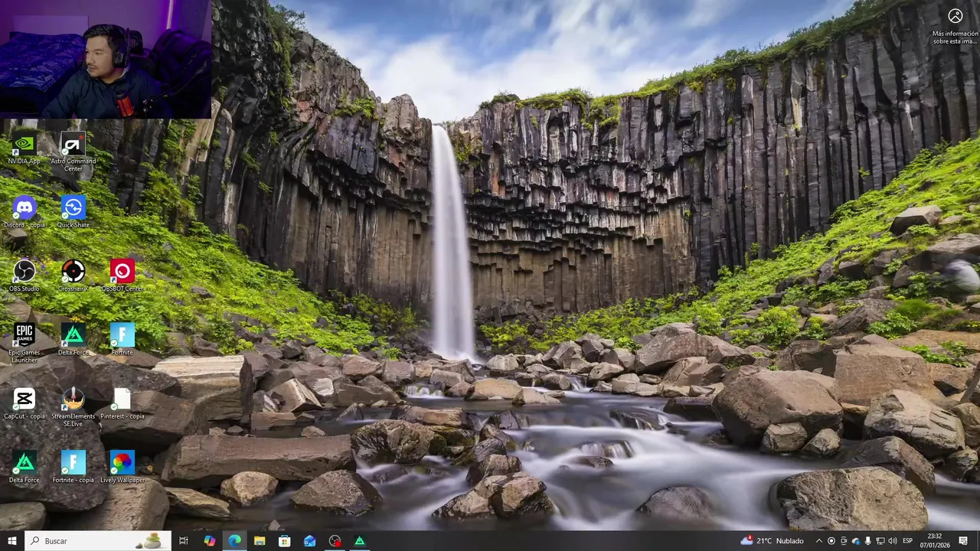
Task: Open Task View from the taskbar
Action: pos(184,541)
